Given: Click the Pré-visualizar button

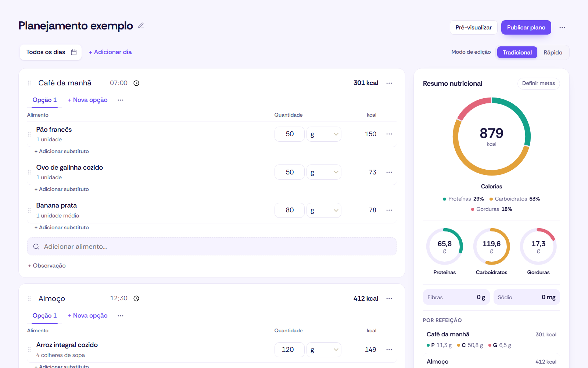Looking at the screenshot, I should [x=473, y=28].
